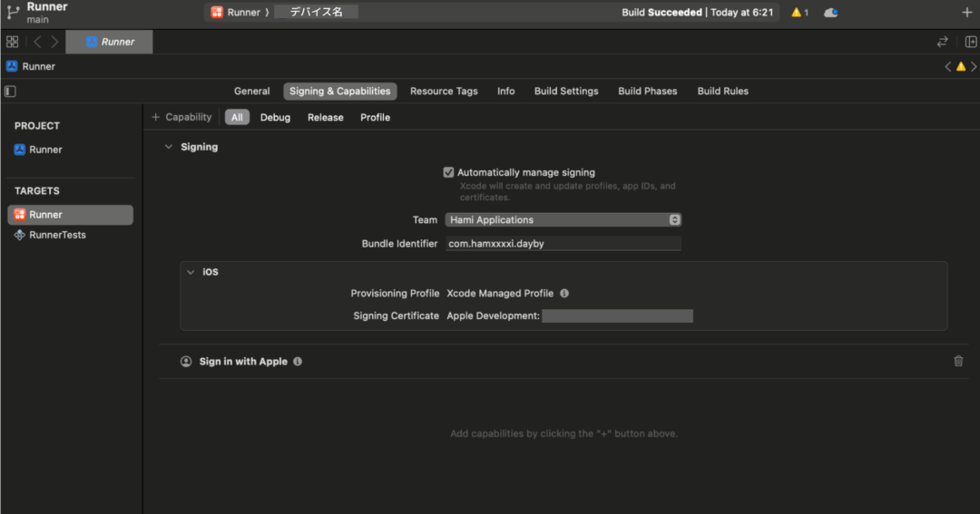Add a new Capability

181,118
